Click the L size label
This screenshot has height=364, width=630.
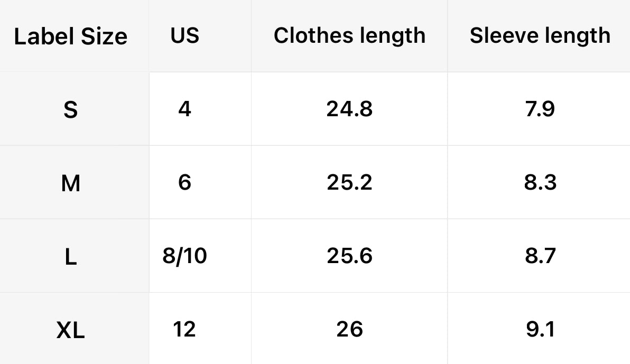coord(70,257)
